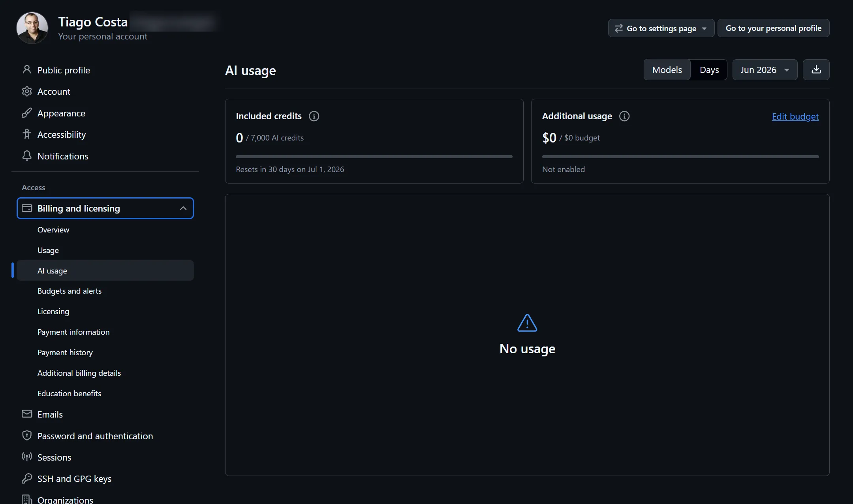This screenshot has width=853, height=504.
Task: Click the Accessibility figure icon
Action: [x=27, y=134]
